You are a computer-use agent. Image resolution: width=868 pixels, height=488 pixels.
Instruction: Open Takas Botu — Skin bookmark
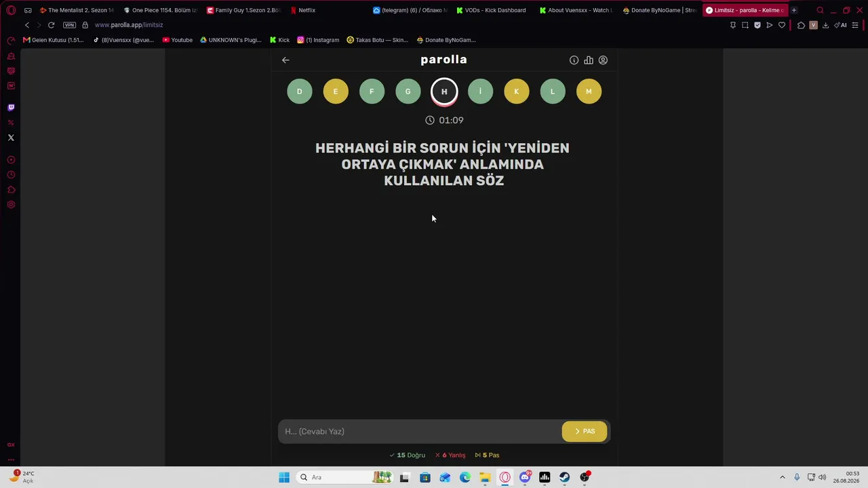[377, 40]
